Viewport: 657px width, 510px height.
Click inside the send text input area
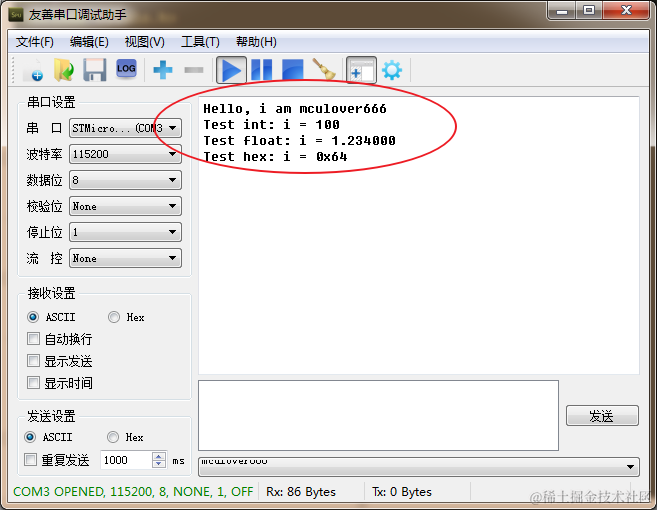pos(378,415)
